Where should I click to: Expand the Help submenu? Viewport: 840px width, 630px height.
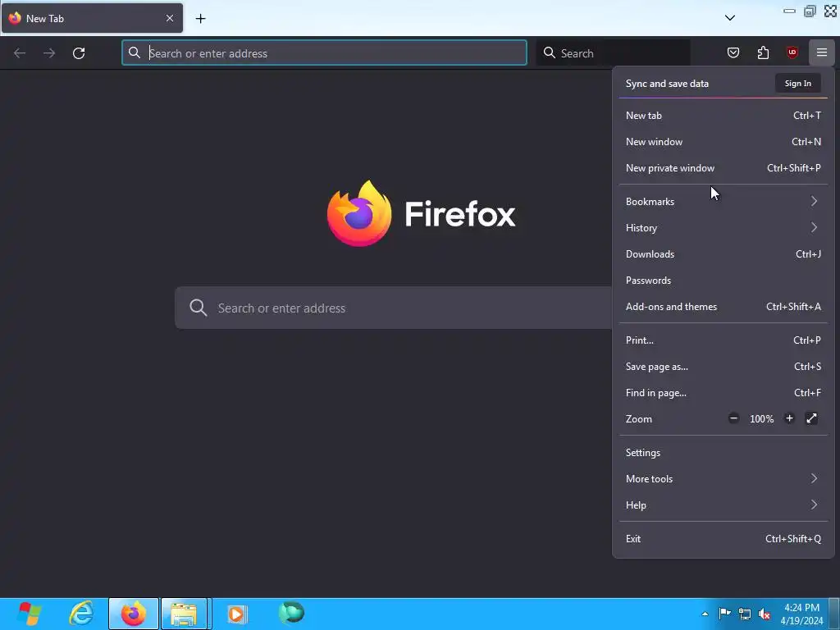click(x=724, y=505)
